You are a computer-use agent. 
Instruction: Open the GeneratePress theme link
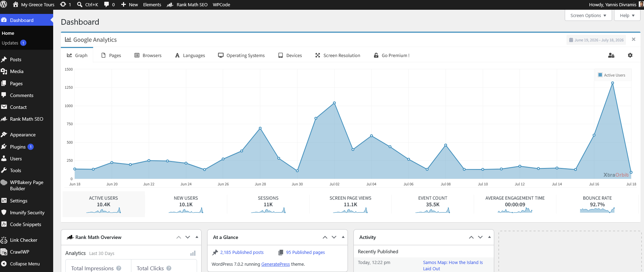[x=276, y=264]
